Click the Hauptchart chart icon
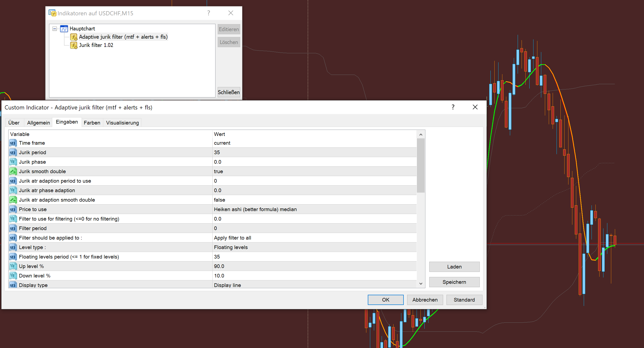The height and width of the screenshot is (348, 644). 64,29
